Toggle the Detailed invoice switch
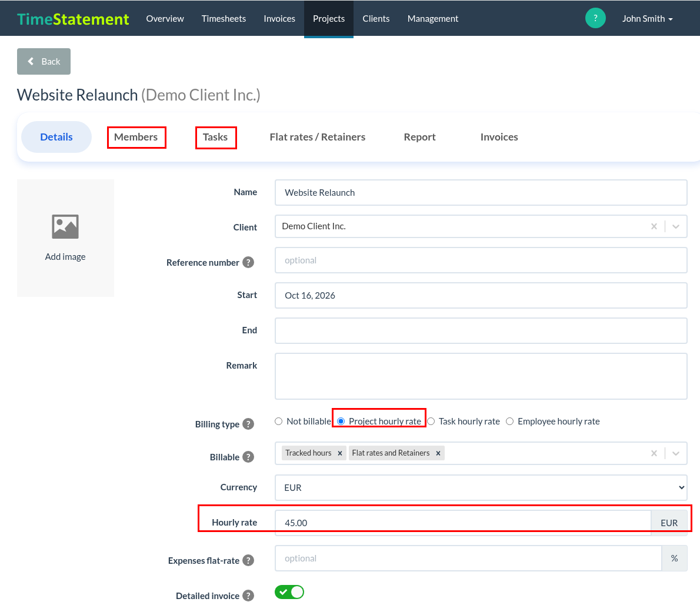The image size is (700, 602). click(289, 592)
